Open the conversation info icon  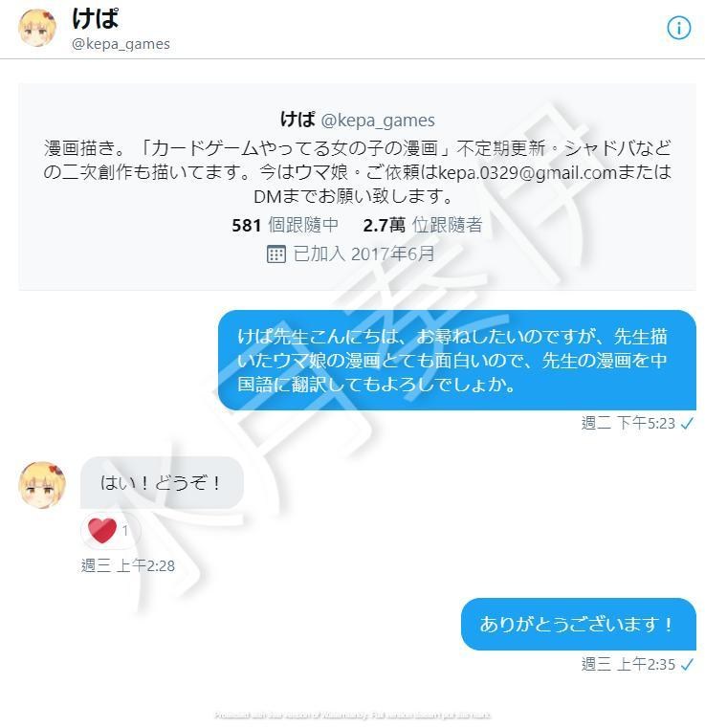pos(678,28)
